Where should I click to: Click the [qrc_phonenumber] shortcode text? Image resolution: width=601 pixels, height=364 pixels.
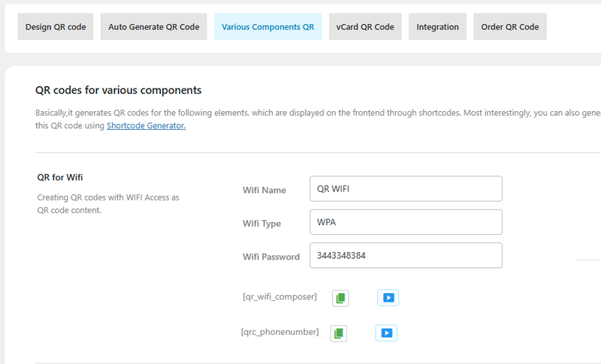(x=279, y=332)
